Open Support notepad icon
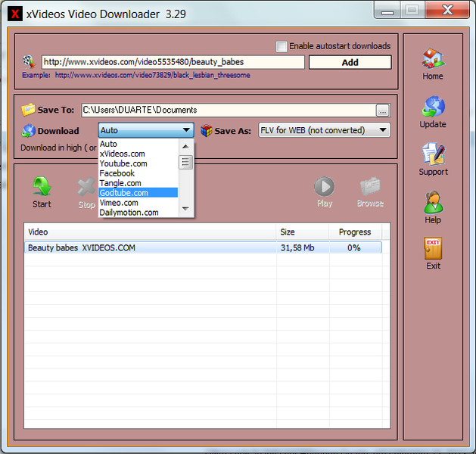 click(x=433, y=154)
